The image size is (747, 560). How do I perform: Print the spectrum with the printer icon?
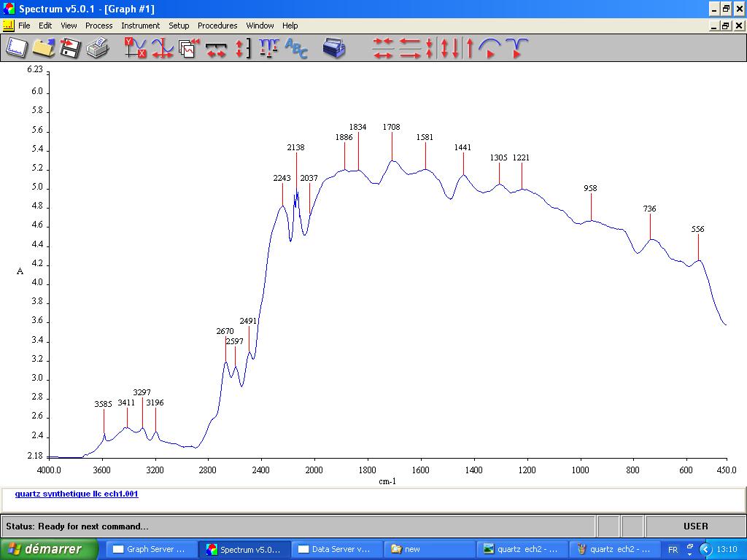coord(97,48)
